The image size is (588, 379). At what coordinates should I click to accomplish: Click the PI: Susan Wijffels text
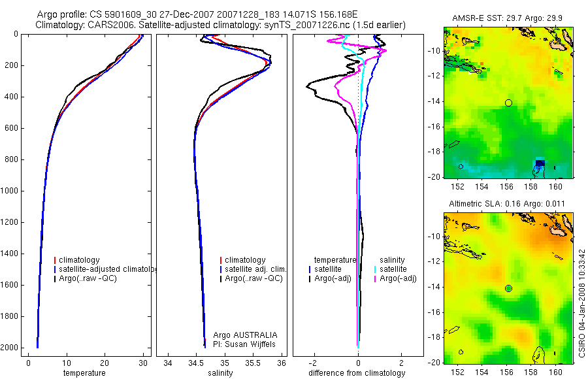(244, 344)
